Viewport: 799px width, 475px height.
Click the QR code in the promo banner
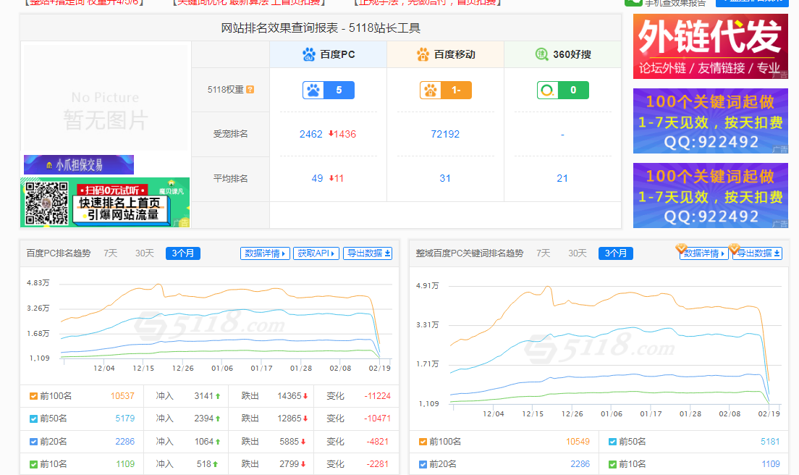(46, 203)
